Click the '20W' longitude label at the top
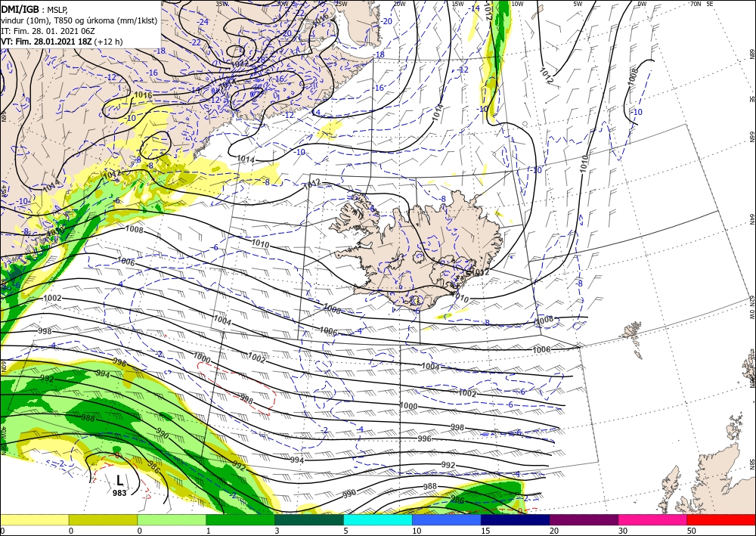Image resolution: width=756 pixels, height=536 pixels. (398, 4)
